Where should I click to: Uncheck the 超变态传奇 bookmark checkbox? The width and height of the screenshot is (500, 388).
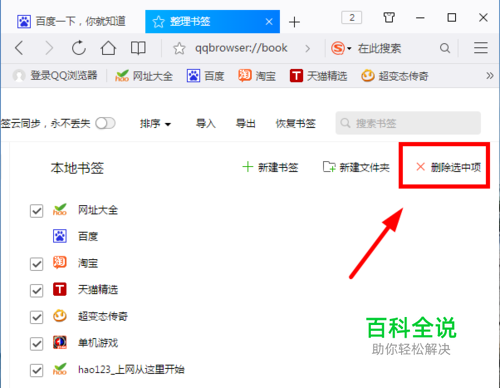36,317
